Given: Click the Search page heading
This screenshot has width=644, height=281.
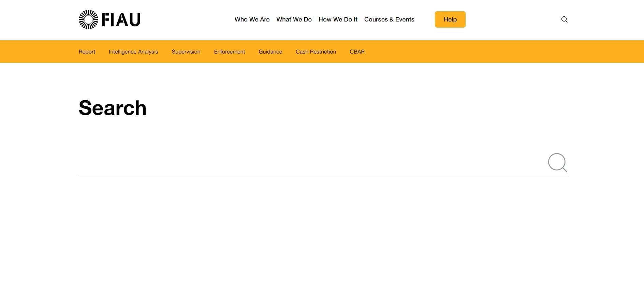Looking at the screenshot, I should click(x=113, y=108).
